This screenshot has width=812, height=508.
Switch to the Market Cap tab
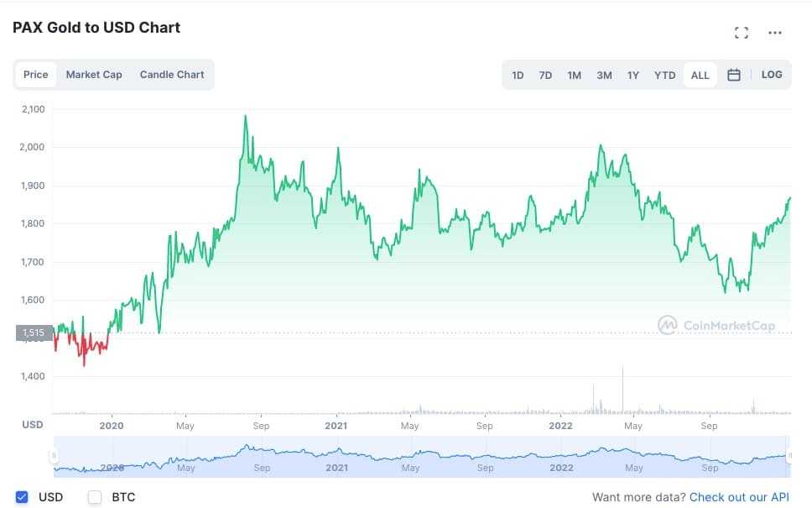[94, 75]
